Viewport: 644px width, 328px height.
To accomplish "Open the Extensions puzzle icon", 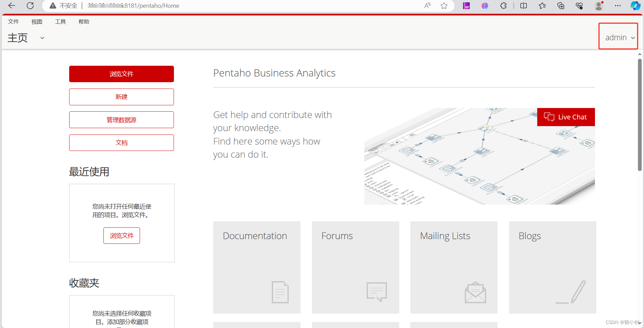I will click(x=503, y=6).
